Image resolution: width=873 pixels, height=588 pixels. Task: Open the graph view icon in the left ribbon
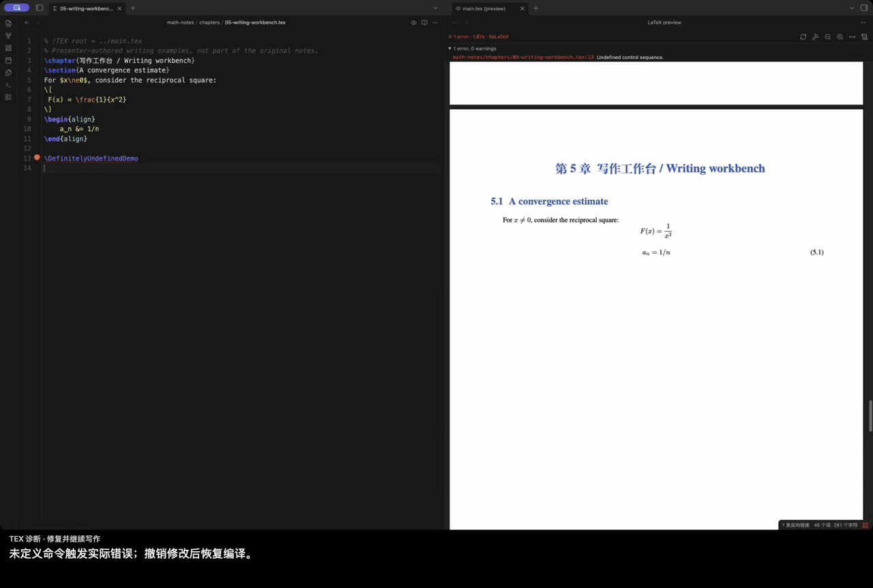pos(8,35)
